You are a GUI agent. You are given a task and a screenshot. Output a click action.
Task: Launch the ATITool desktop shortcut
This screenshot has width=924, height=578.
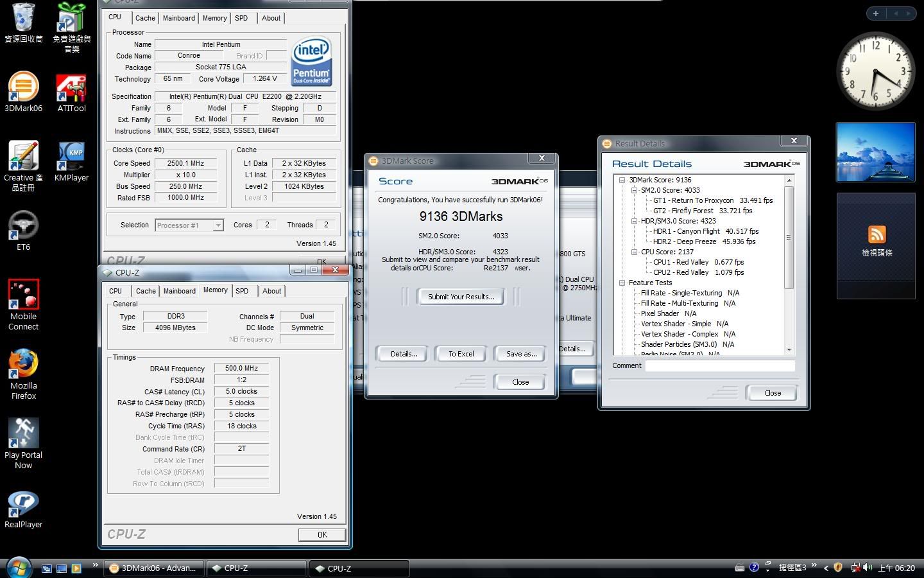point(71,92)
